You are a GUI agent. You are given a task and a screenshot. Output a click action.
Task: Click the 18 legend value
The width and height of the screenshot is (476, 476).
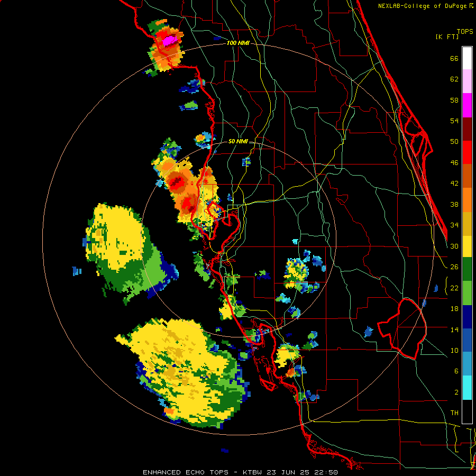tap(454, 309)
